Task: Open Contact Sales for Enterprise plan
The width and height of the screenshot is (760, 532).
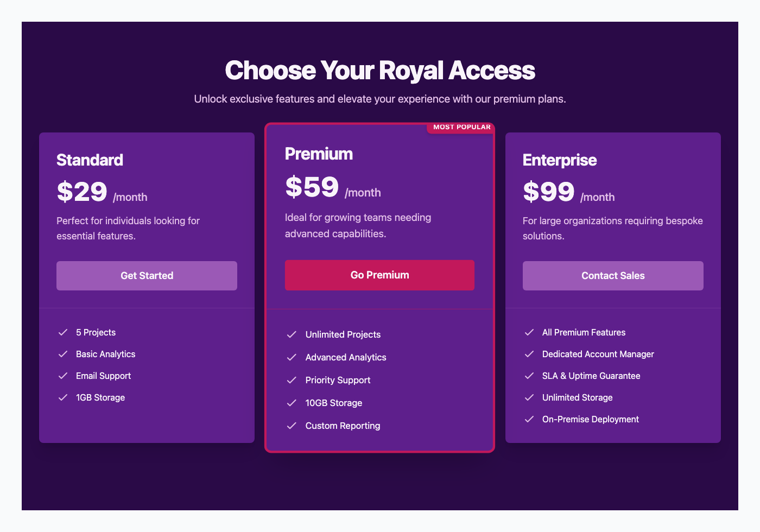Action: point(613,275)
